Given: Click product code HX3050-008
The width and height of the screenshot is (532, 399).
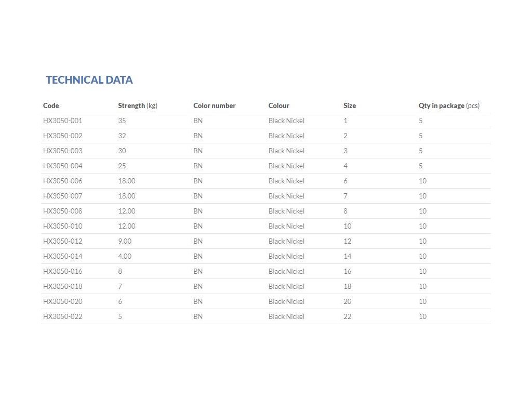Looking at the screenshot, I should (63, 211).
